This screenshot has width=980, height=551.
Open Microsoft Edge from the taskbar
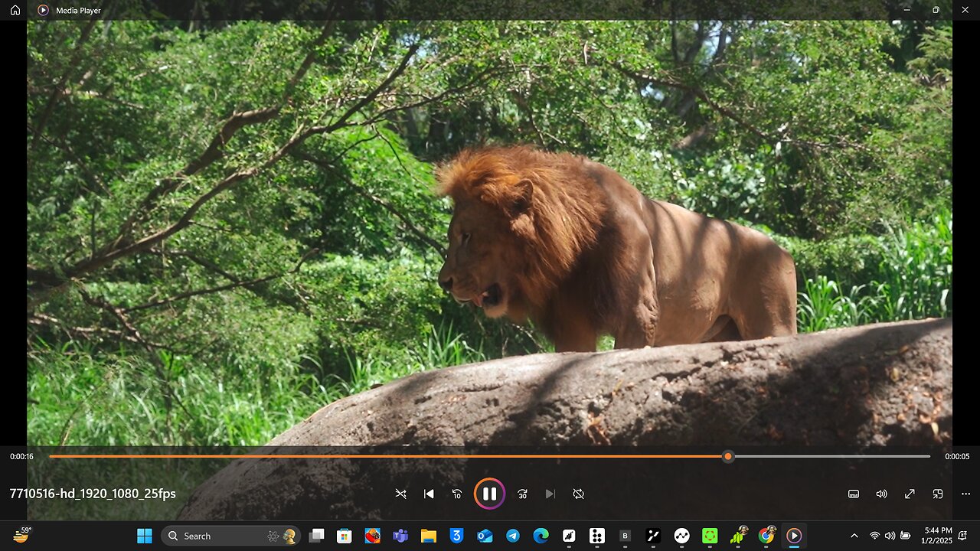point(541,536)
